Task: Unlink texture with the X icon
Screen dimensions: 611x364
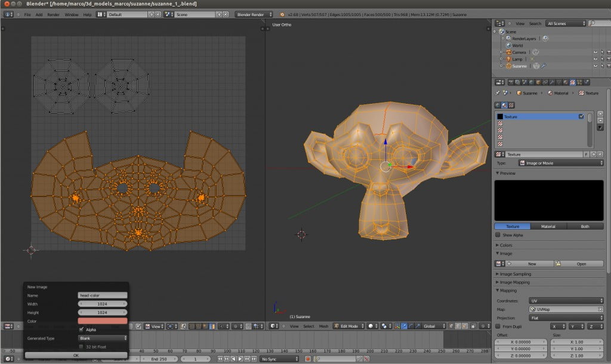Action: coord(600,155)
